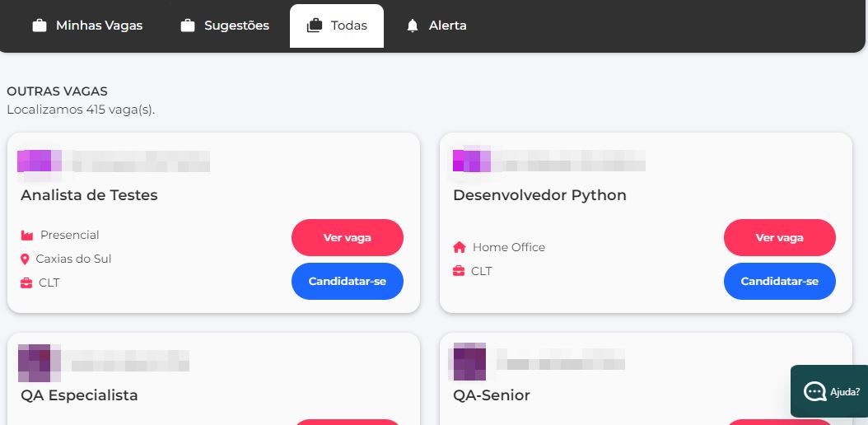Click the factory icon next to Presencial
This screenshot has height=425, width=868.
pyautogui.click(x=27, y=236)
